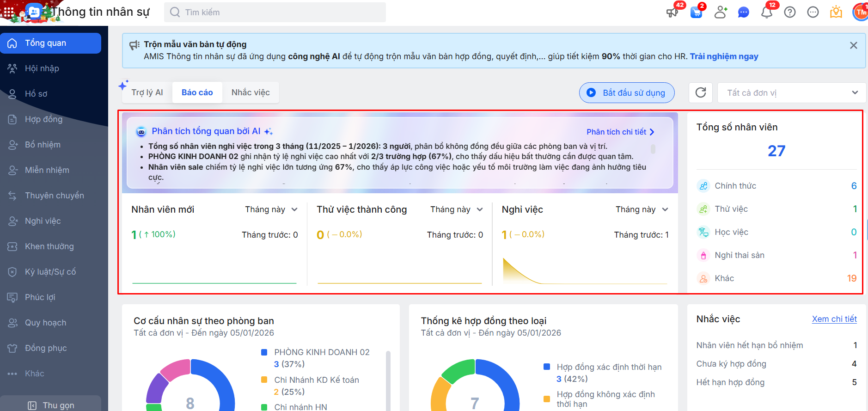Click the AI robot icon beside Phân tích tổng quan

point(141,132)
